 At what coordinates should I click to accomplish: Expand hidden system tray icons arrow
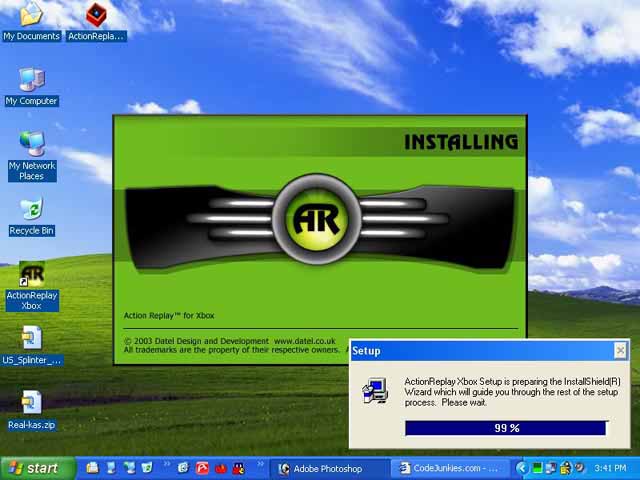pos(522,468)
